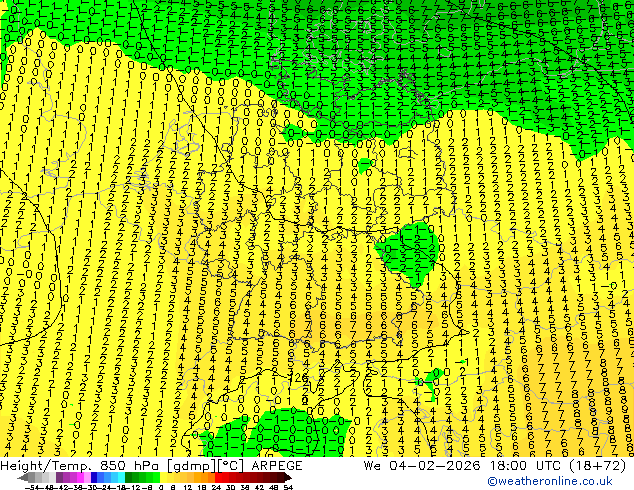Click the ARPEGE model name in the title
Screen dimensions: 634x490
(x=277, y=466)
